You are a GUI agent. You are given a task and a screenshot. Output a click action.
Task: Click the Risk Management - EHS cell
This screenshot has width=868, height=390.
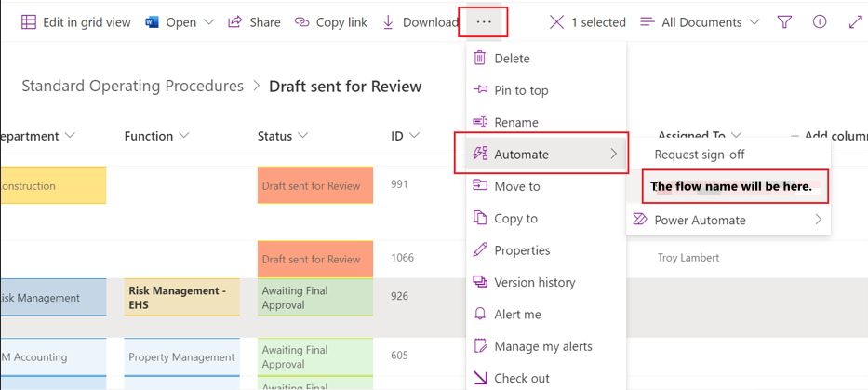click(x=181, y=298)
